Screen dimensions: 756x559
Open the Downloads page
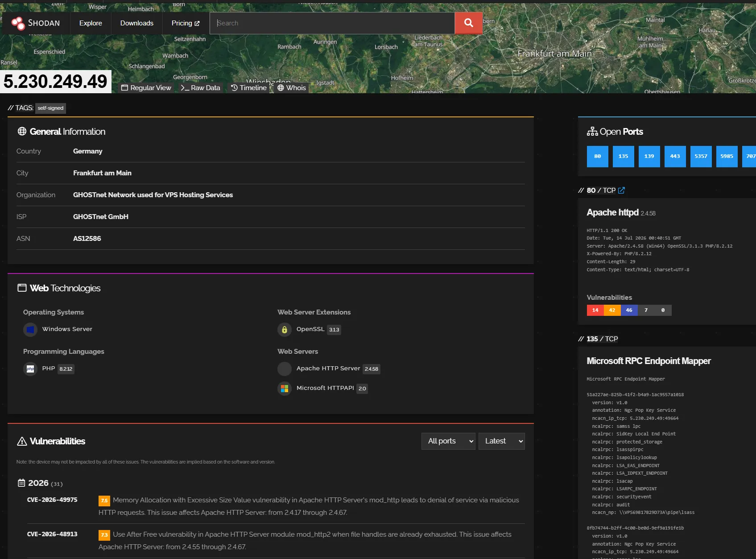137,23
